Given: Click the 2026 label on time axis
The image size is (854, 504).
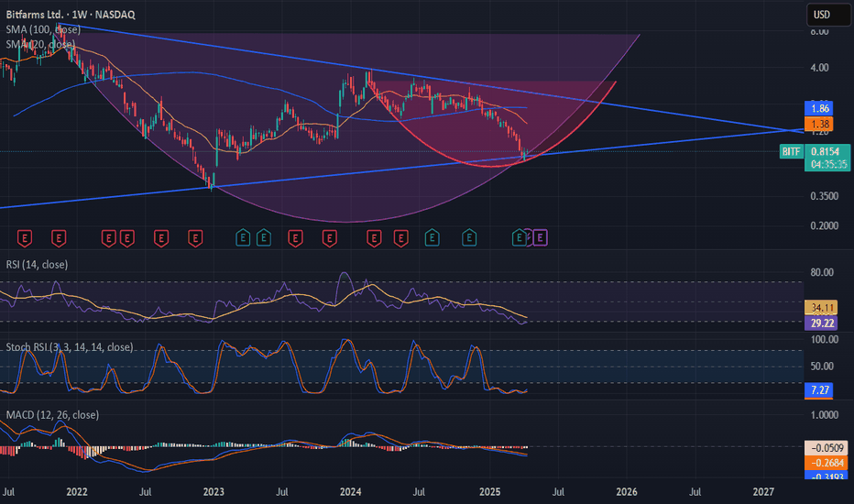Looking at the screenshot, I should tap(627, 492).
